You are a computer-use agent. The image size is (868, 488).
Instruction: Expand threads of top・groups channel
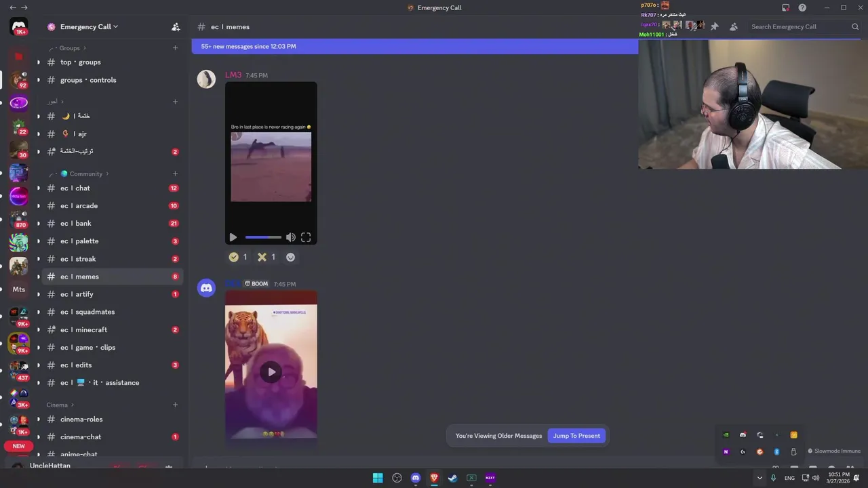click(38, 62)
